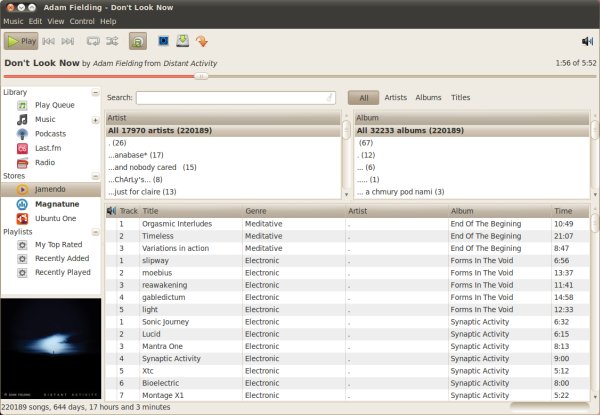Viewport: 600px width, 415px height.
Task: Open the Control menu
Action: point(82,20)
